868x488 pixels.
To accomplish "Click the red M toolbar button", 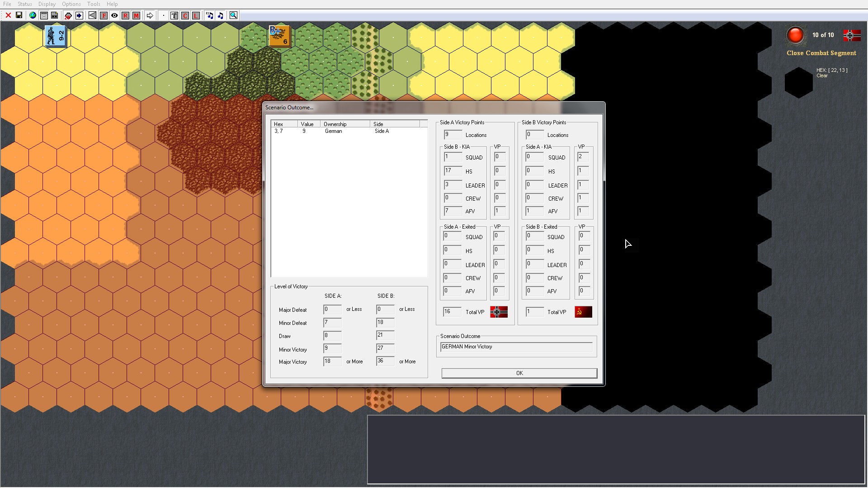I will 136,15.
